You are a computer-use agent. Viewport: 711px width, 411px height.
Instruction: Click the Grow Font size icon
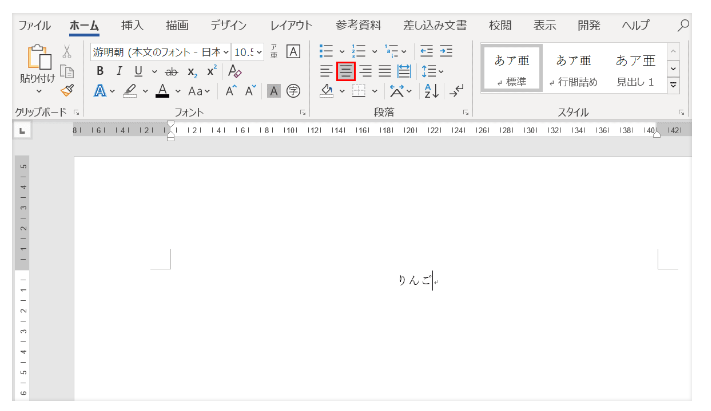point(230,91)
